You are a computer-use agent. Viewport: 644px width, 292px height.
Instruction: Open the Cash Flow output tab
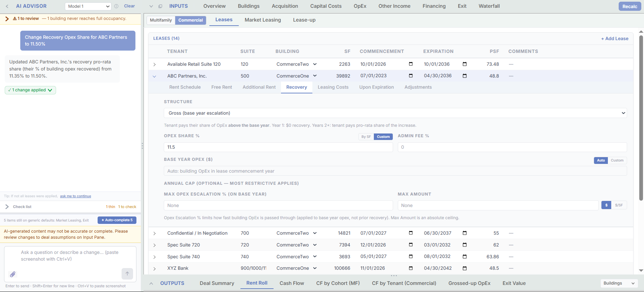(x=292, y=283)
